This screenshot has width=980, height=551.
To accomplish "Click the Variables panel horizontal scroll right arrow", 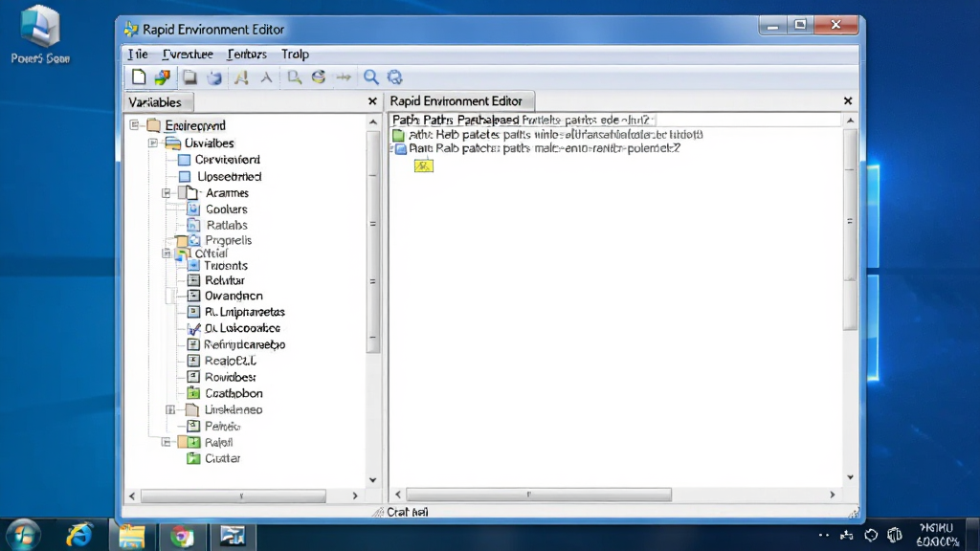I will click(355, 496).
